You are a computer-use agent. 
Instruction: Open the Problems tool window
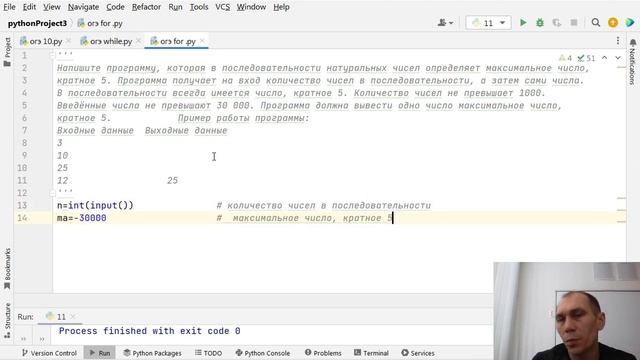pos(323,353)
